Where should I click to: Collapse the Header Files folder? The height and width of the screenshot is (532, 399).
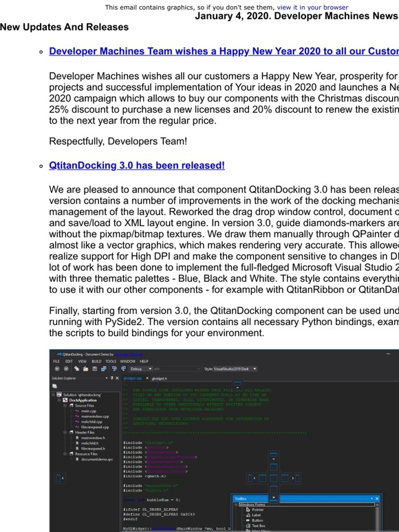[65, 432]
